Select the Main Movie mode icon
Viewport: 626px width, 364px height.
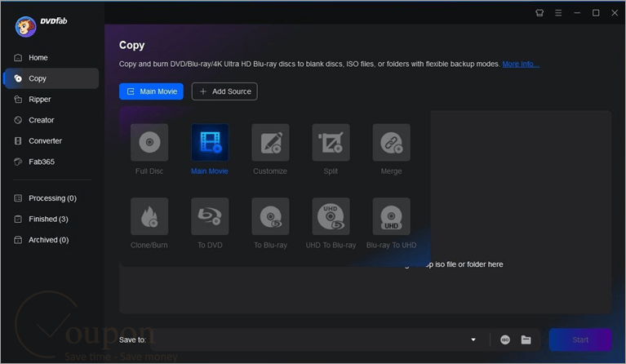click(x=210, y=142)
